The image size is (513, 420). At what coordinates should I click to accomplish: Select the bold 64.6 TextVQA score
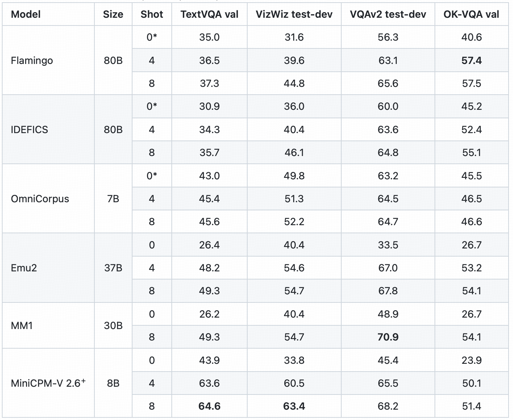tap(209, 406)
